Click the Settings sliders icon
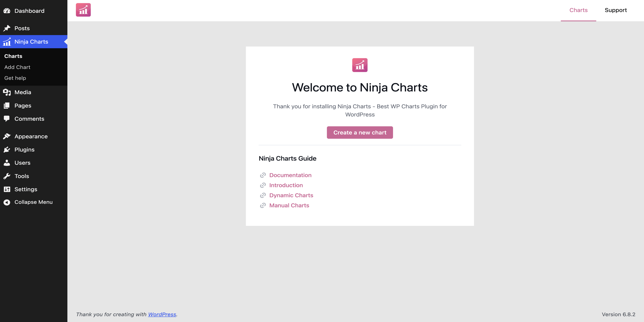The width and height of the screenshot is (644, 322). (x=7, y=189)
